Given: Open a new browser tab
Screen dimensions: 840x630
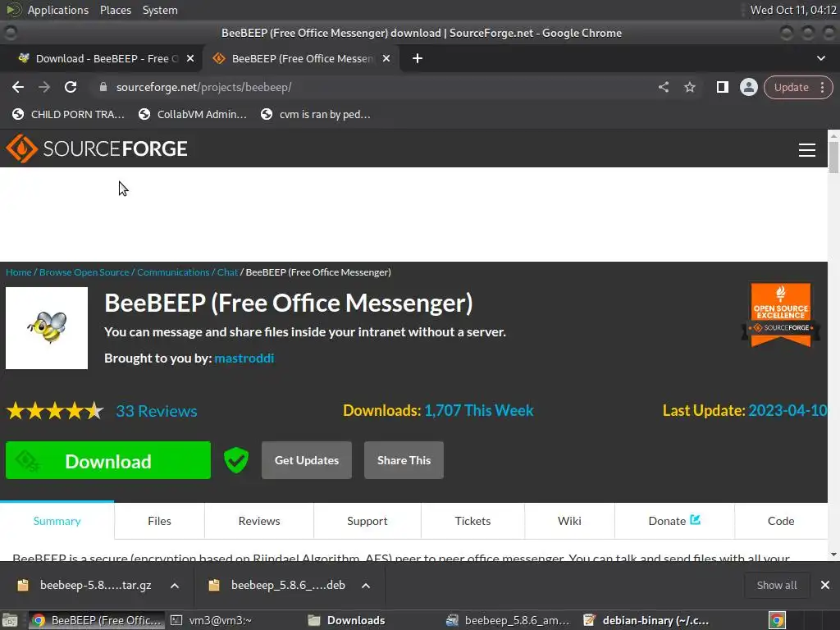Looking at the screenshot, I should click(418, 58).
